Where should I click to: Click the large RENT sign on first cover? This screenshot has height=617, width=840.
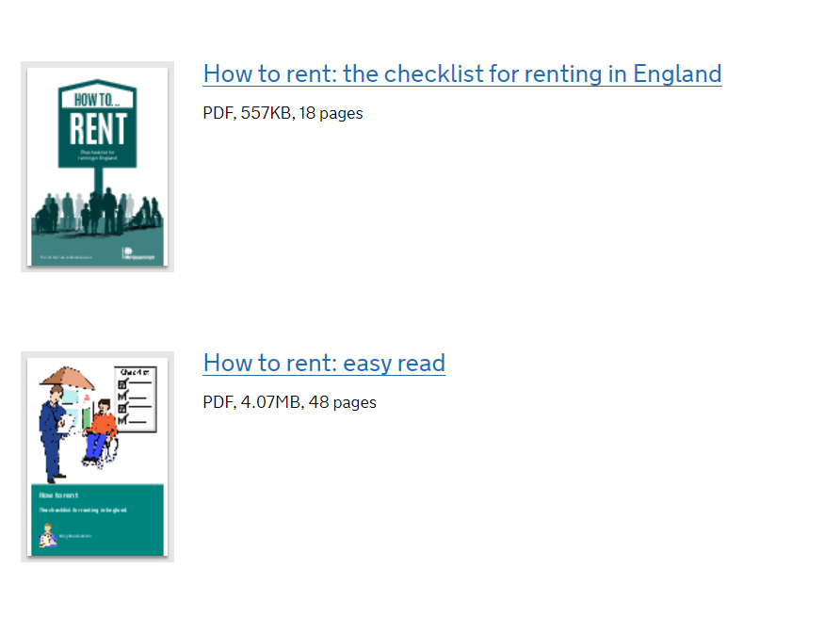point(98,129)
